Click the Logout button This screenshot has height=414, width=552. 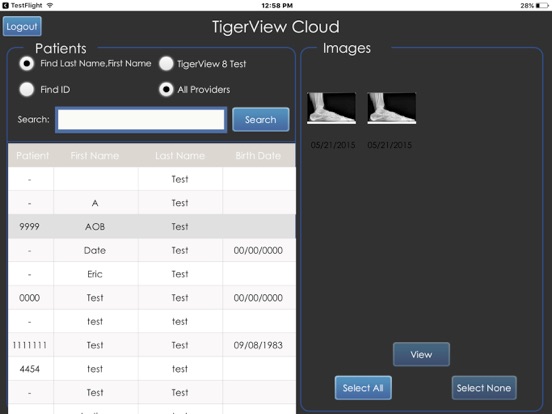pyautogui.click(x=22, y=26)
